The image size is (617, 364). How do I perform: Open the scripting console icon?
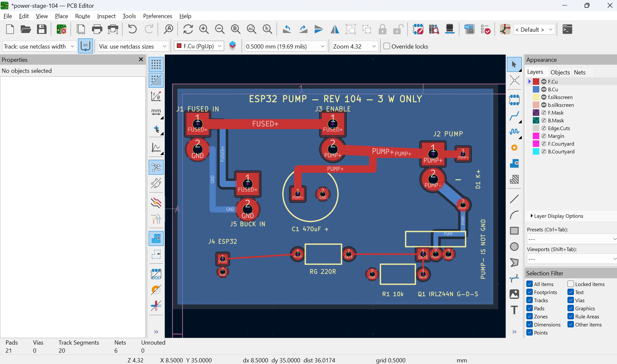tap(567, 29)
